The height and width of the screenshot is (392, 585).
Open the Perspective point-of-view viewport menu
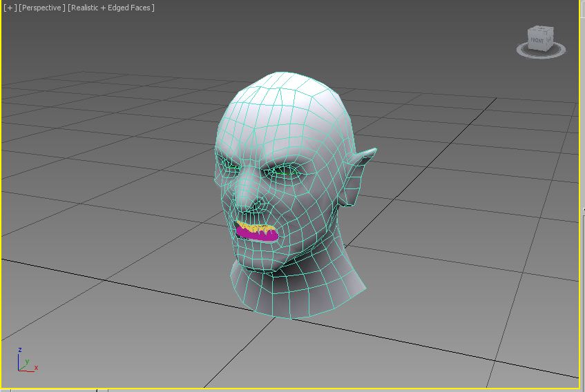pos(42,8)
